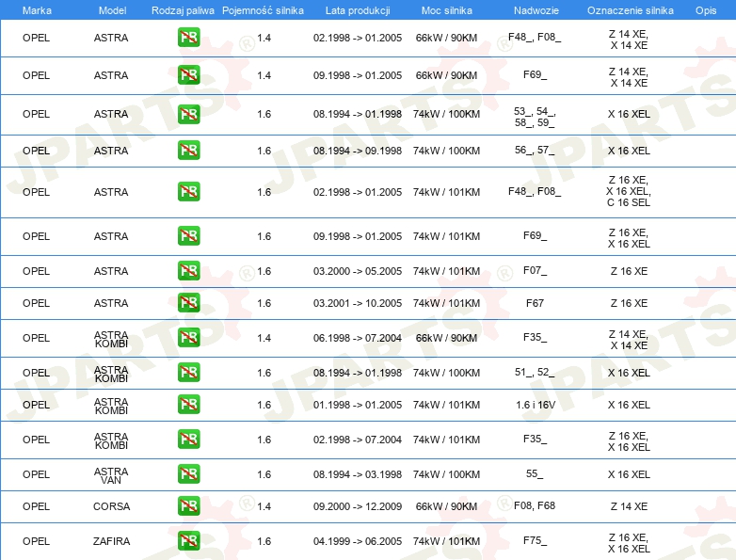This screenshot has width=736, height=560.
Task: Click the '09.1998 -> 01.2005' dates in the 1.4 row
Action: pyautogui.click(x=358, y=75)
